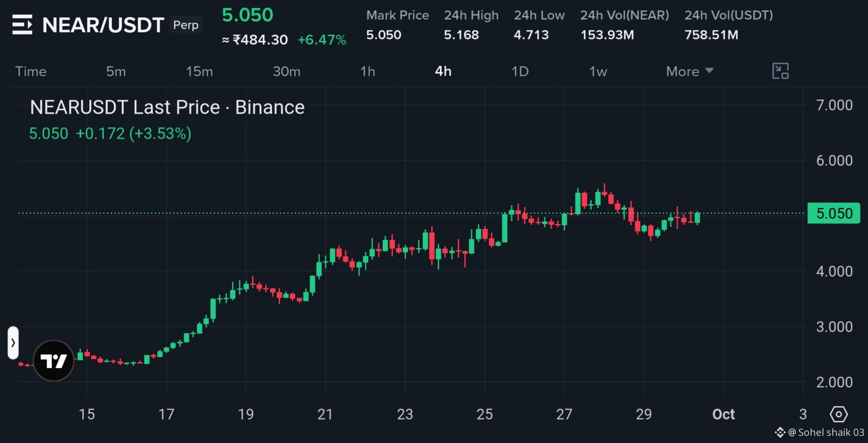Open the More timeframes dropdown
Image resolution: width=868 pixels, height=443 pixels.
pyautogui.click(x=690, y=71)
